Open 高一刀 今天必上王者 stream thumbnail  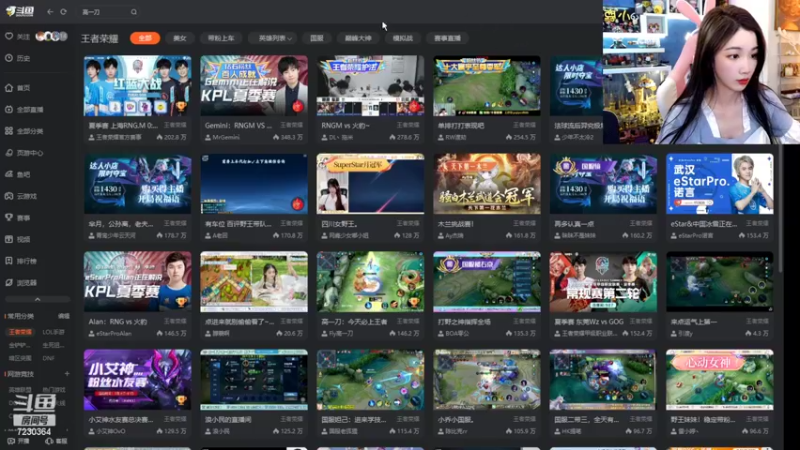pyautogui.click(x=370, y=282)
